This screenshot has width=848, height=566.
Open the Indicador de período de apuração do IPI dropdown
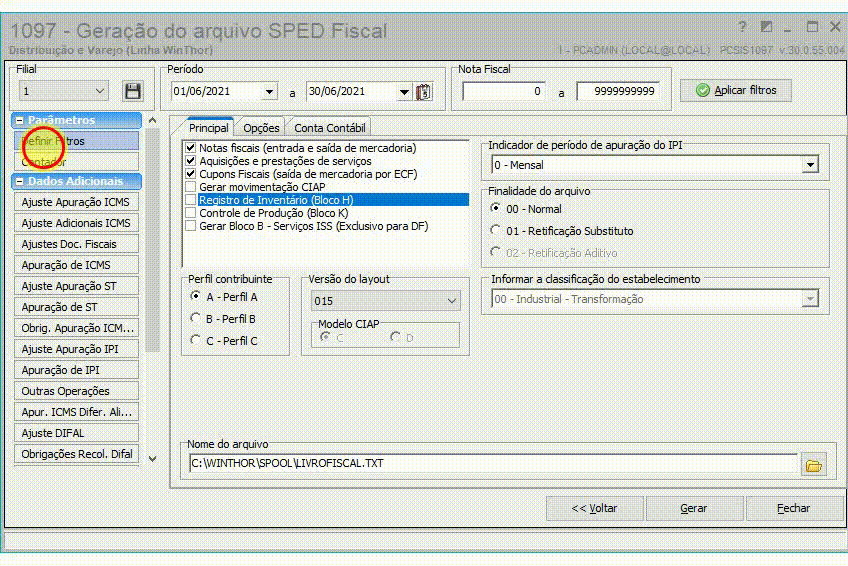(810, 165)
